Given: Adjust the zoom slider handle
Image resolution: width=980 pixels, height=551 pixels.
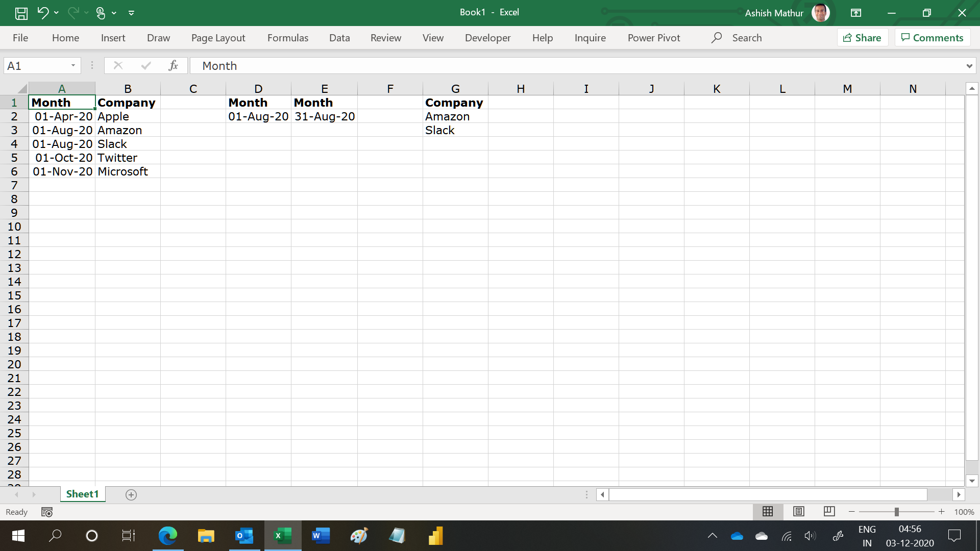Looking at the screenshot, I should (896, 512).
